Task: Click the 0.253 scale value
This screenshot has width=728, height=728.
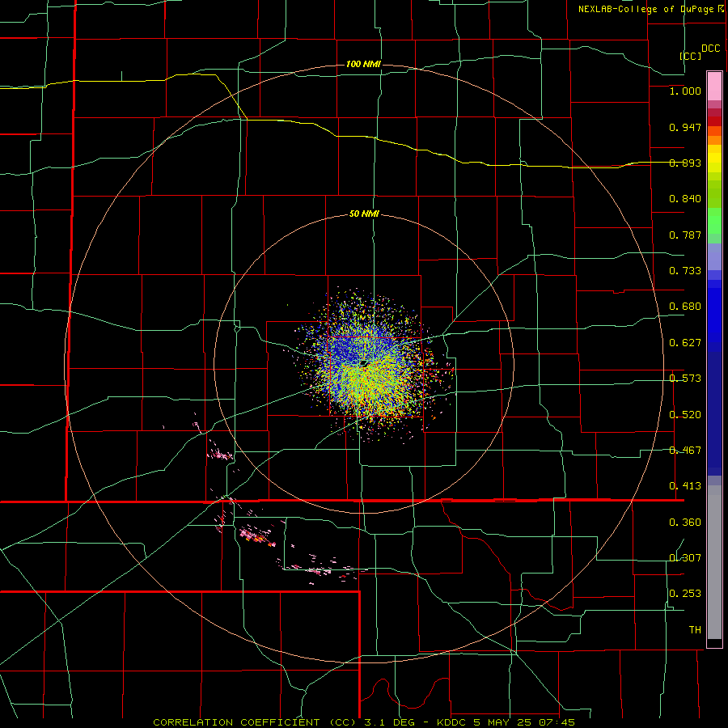Action: [685, 594]
